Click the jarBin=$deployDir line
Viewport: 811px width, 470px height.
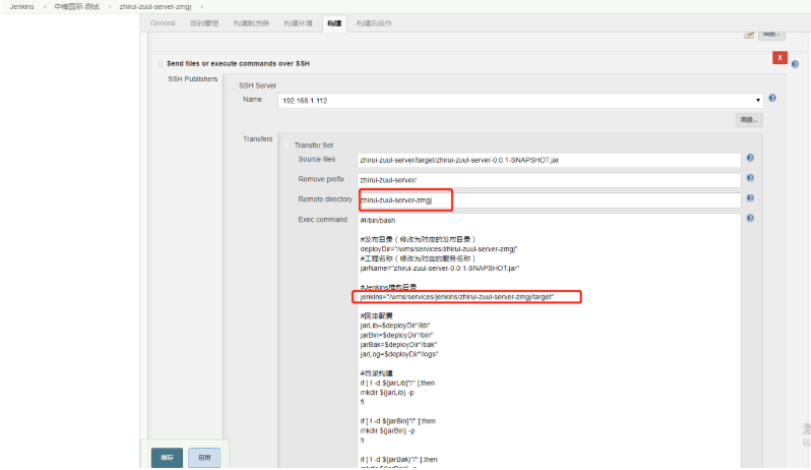(x=396, y=335)
